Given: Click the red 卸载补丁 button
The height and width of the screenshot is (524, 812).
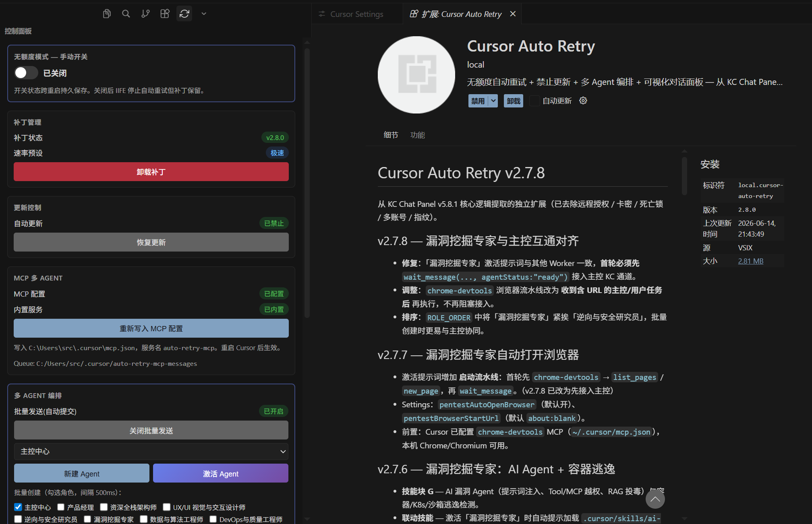Looking at the screenshot, I should click(151, 172).
